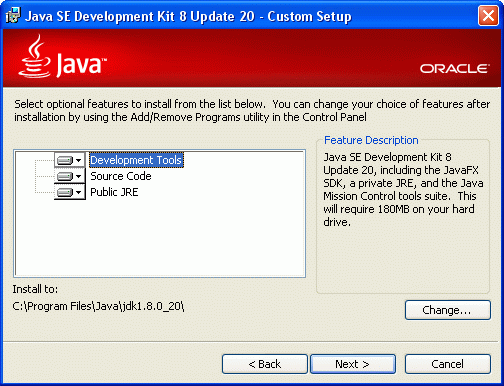Click the 'Install to:' label
The height and width of the screenshot is (386, 504).
pos(35,289)
